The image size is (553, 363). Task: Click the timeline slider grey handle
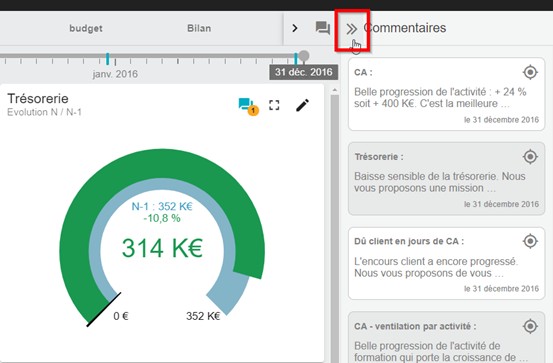pyautogui.click(x=303, y=56)
